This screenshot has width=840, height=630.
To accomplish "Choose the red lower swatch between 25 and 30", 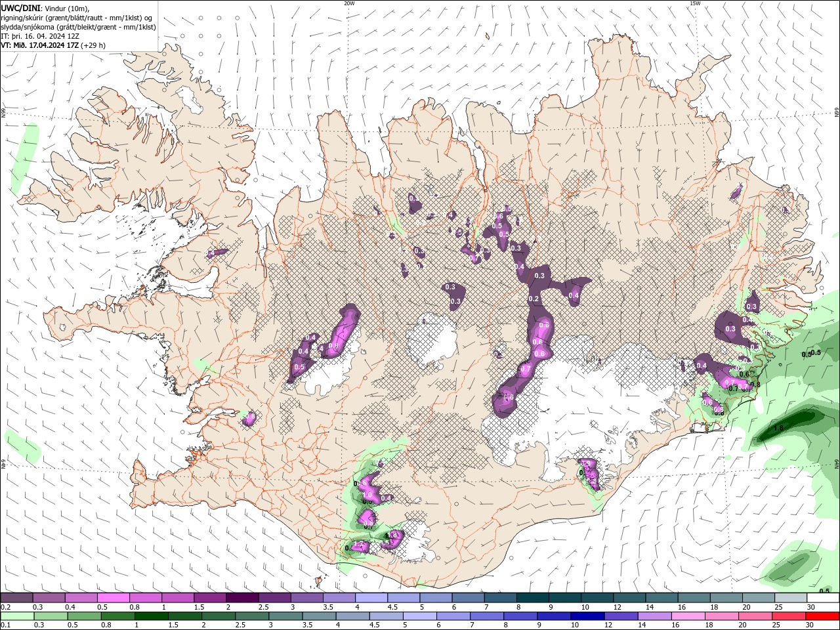I will click(x=789, y=616).
